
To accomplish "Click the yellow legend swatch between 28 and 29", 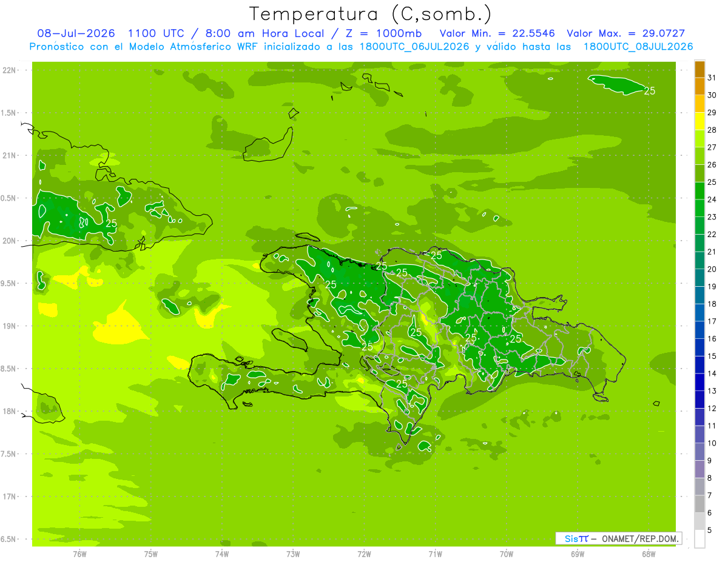I will (x=699, y=121).
